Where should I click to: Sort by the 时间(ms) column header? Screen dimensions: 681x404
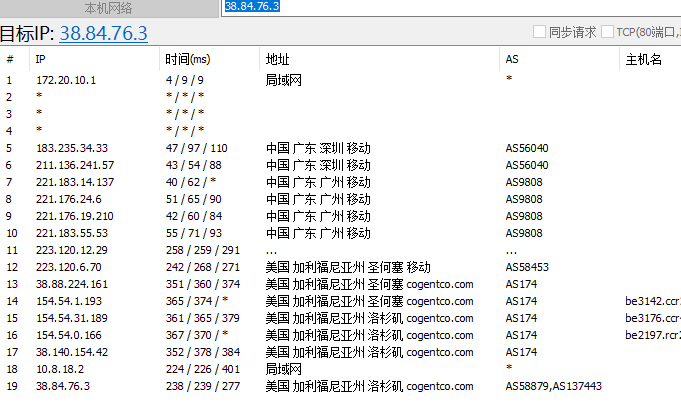pos(187,60)
